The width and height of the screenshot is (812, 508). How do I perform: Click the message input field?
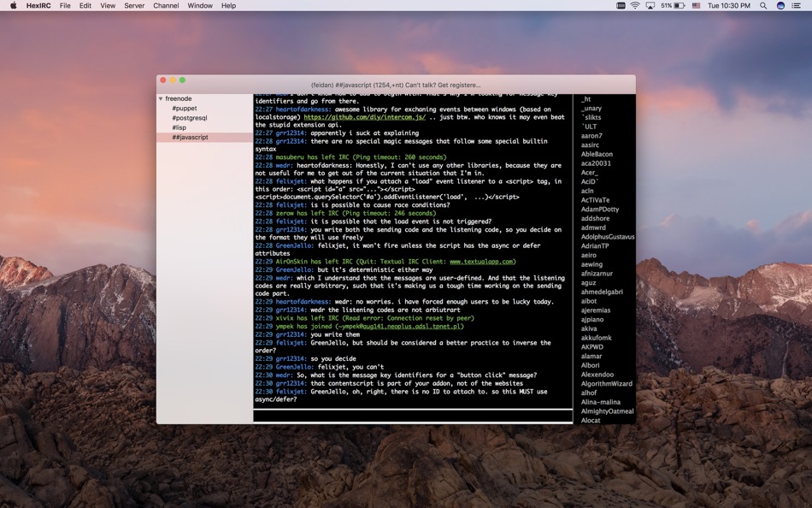point(413,416)
